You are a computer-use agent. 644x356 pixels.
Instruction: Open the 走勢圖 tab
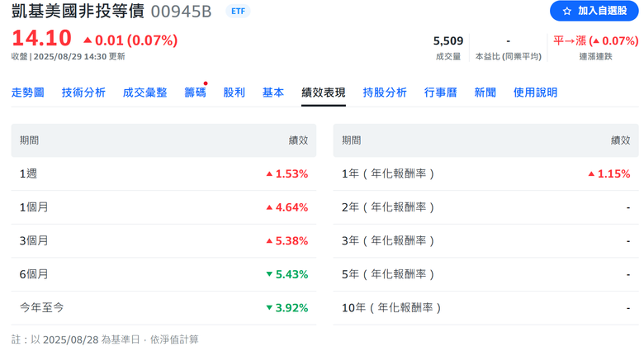pos(28,93)
